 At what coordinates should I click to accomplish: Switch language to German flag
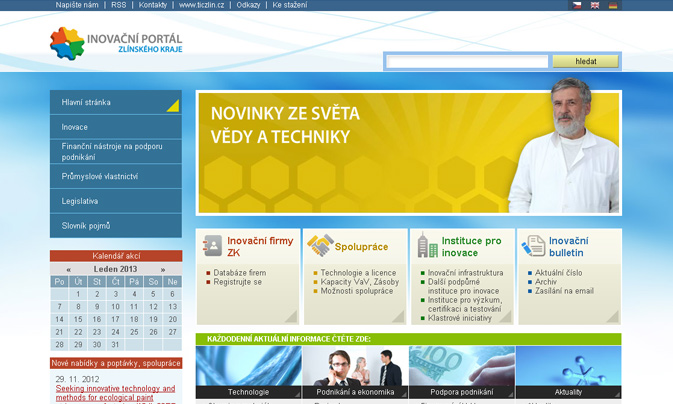pyautogui.click(x=613, y=5)
